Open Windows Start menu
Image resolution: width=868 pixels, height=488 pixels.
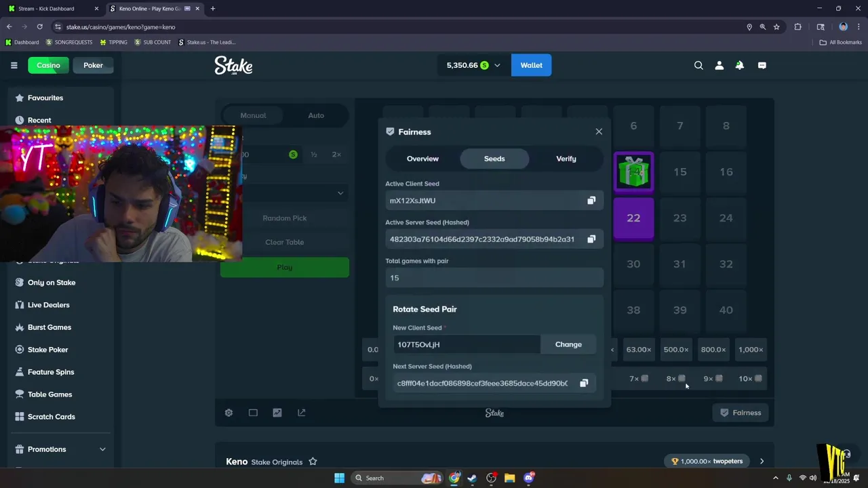coord(339,478)
